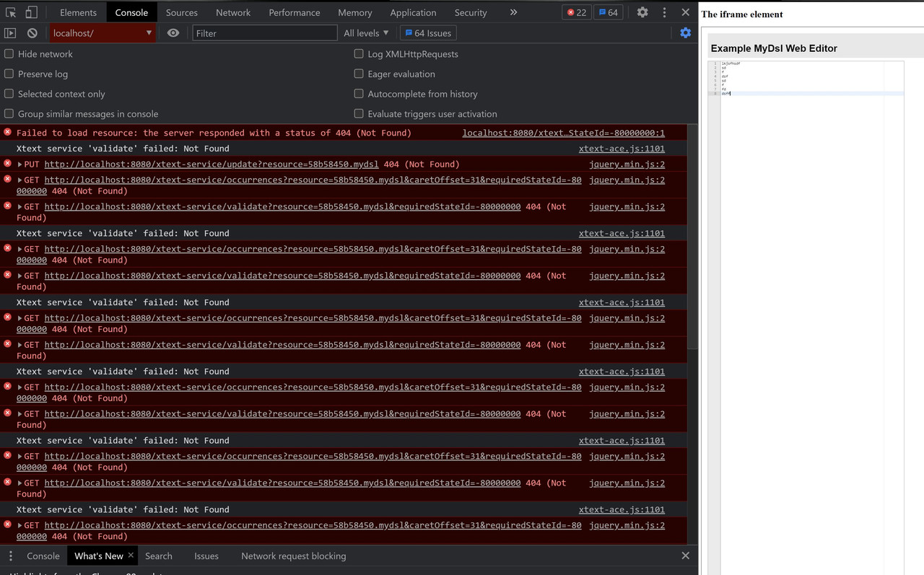Open the DevTools three-dot customize menu
This screenshot has height=575, width=924.
(664, 12)
